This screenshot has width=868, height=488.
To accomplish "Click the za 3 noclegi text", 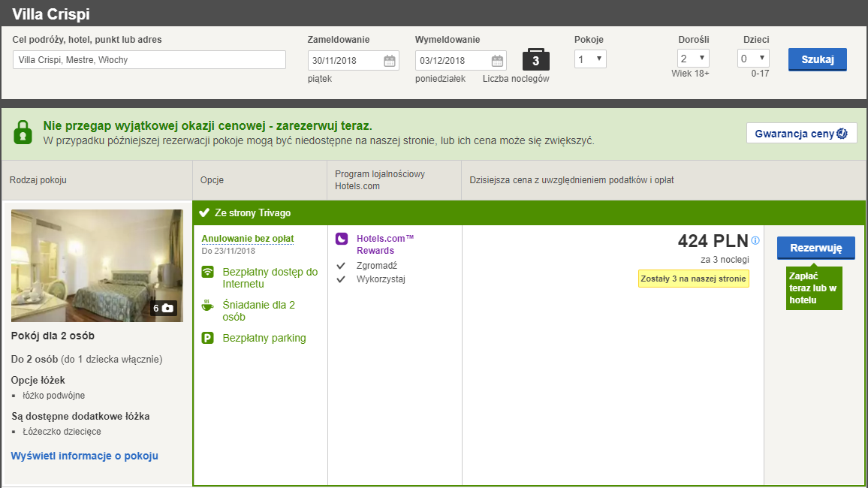I will (725, 260).
